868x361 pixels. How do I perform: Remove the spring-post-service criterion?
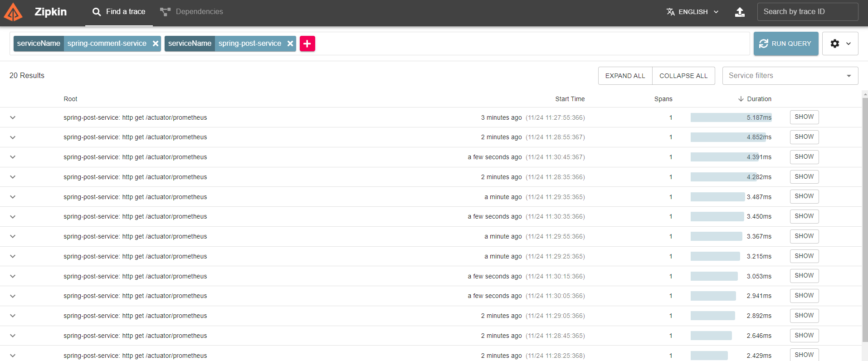(x=290, y=44)
